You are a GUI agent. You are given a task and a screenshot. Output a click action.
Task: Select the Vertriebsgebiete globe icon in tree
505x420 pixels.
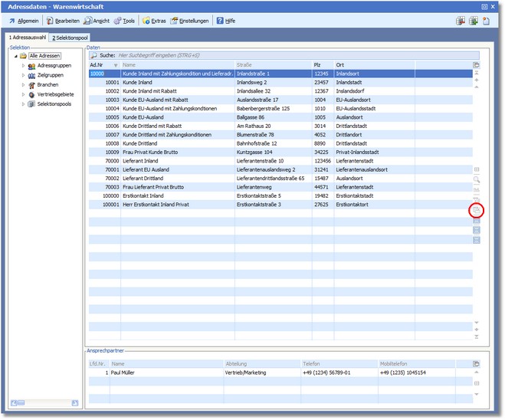click(x=31, y=94)
